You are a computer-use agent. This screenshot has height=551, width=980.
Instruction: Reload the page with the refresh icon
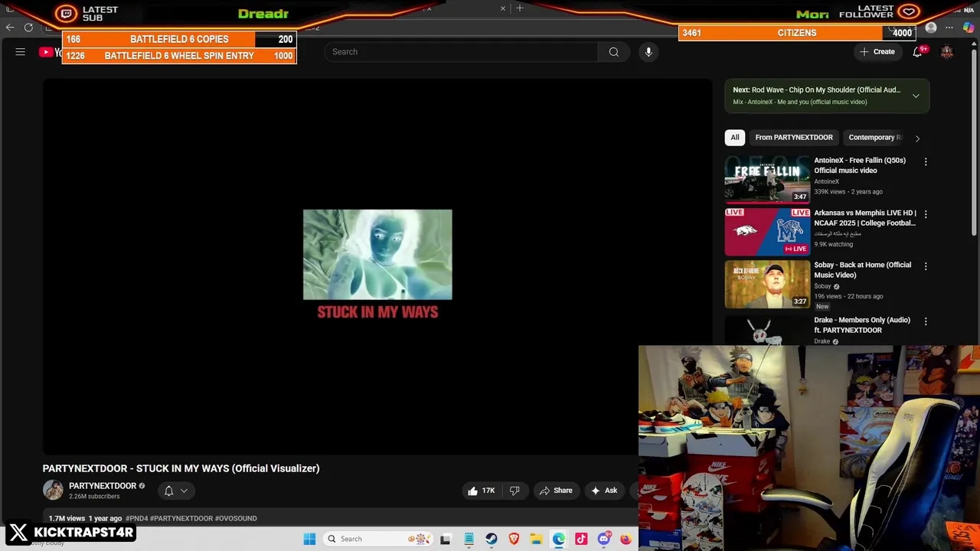point(28,28)
